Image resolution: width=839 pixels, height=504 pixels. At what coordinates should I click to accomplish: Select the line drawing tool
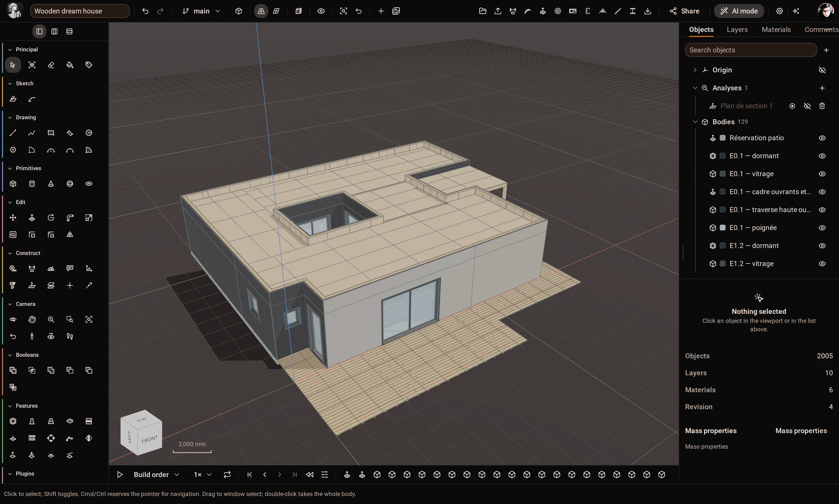pos(13,133)
